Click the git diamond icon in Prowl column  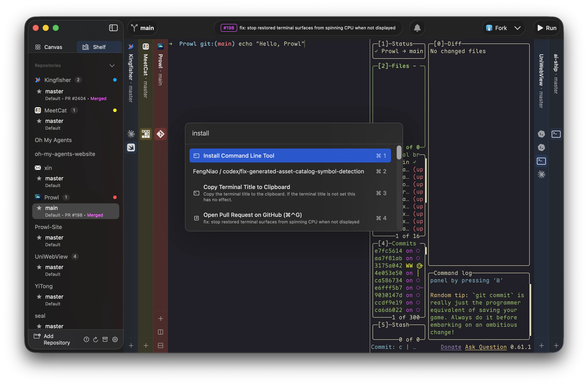point(161,134)
